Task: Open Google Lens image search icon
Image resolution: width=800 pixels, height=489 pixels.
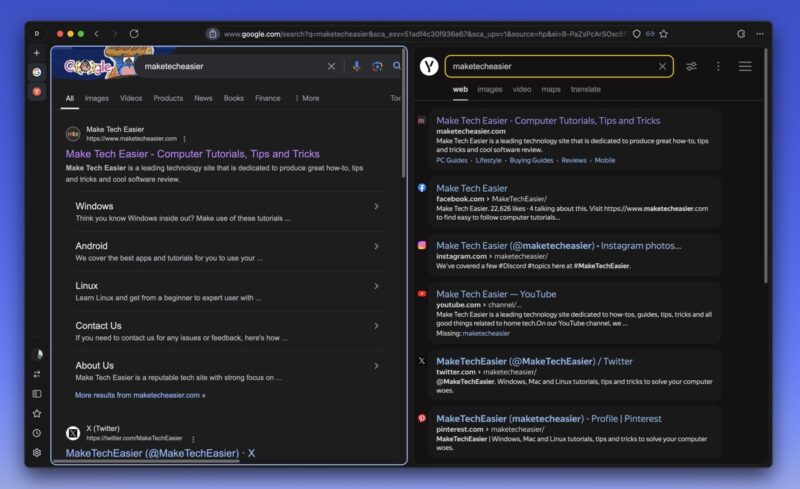Action: pyautogui.click(x=377, y=66)
